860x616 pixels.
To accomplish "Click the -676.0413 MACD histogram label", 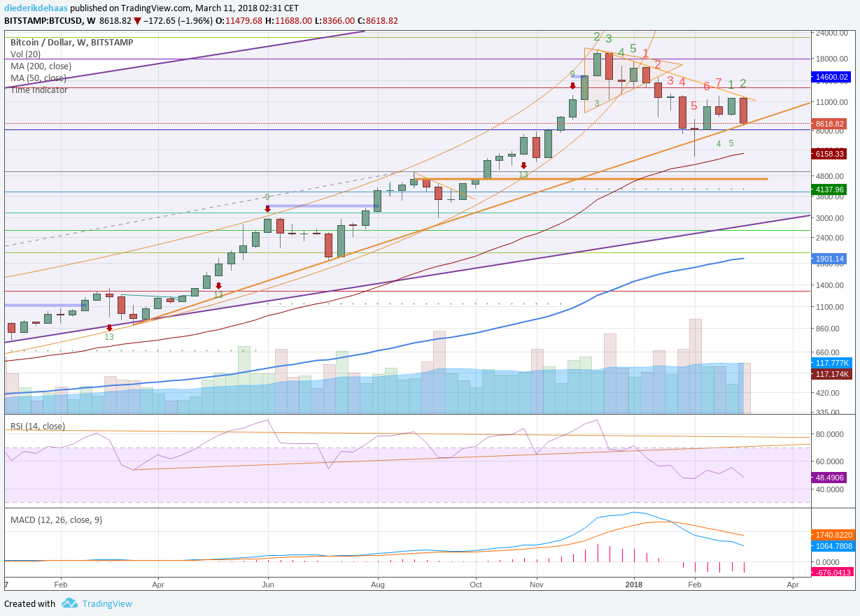I will tap(832, 573).
